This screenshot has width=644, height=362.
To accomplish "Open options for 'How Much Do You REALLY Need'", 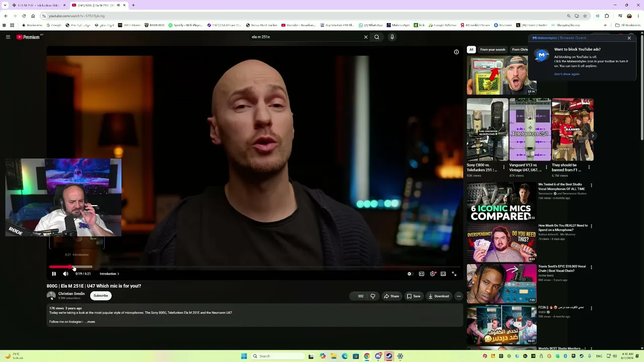I will pyautogui.click(x=591, y=227).
